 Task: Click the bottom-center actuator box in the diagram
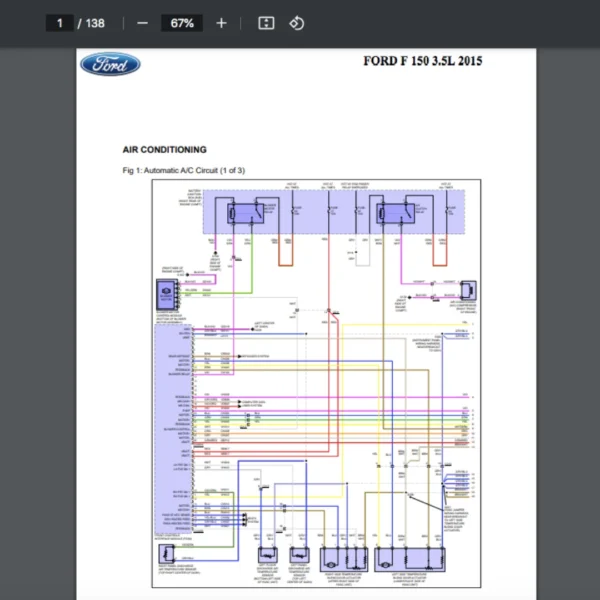coord(339,559)
